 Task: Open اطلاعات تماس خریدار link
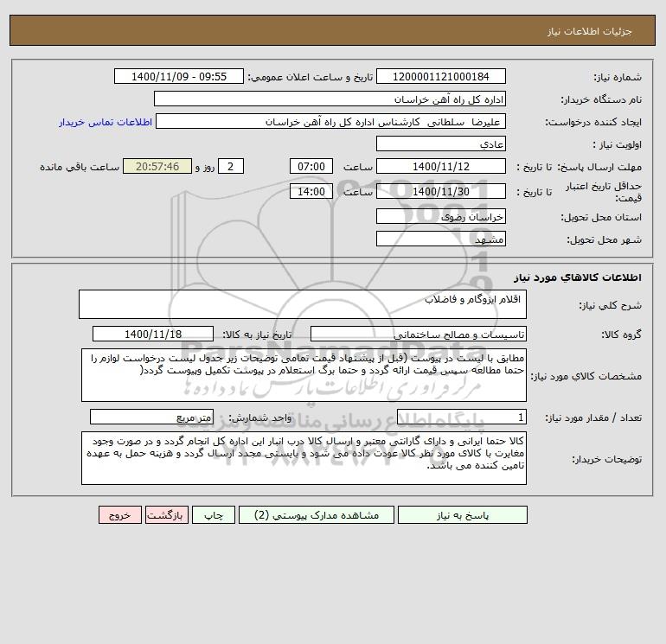(106, 122)
